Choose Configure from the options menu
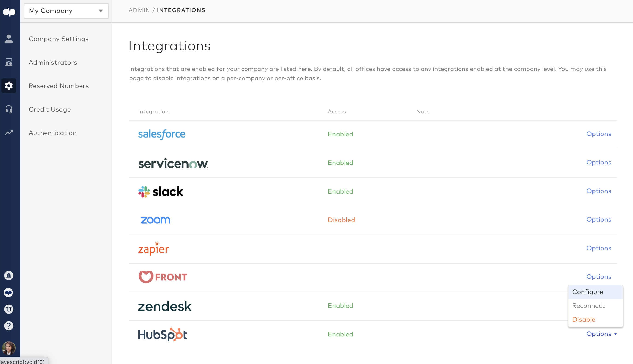Viewport: 633px width, 364px height. tap(595, 292)
